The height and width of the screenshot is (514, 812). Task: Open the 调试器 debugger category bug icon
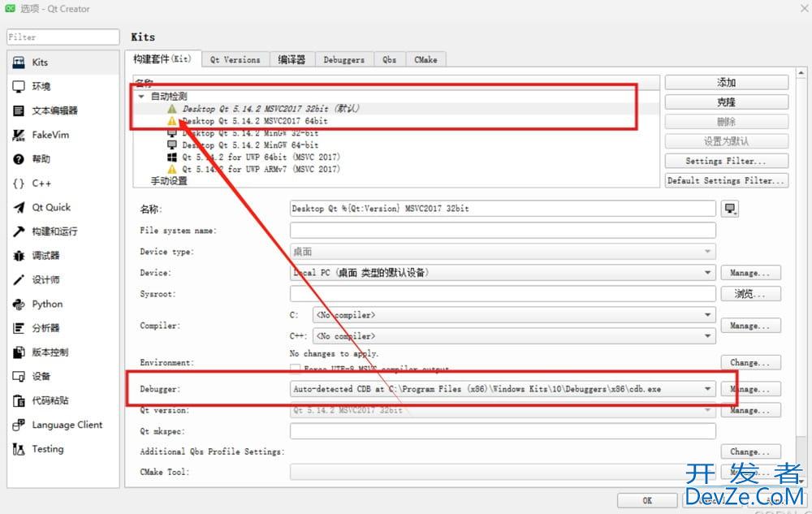click(x=19, y=256)
